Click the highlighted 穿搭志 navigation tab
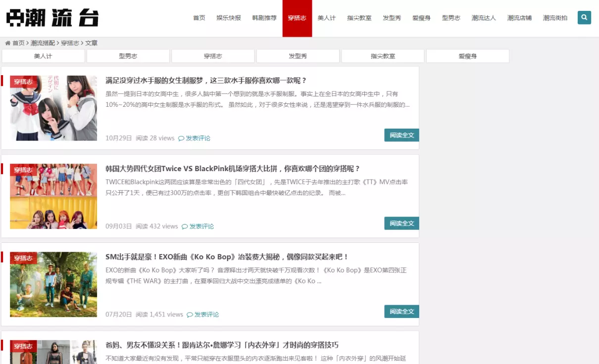Viewport: 599px width, 364px height. (x=297, y=18)
